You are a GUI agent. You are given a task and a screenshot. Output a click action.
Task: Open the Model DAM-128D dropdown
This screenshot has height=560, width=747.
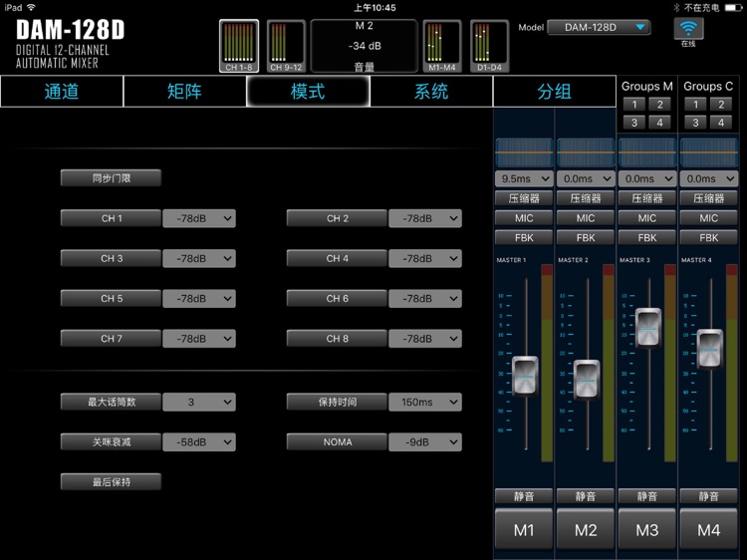point(599,28)
